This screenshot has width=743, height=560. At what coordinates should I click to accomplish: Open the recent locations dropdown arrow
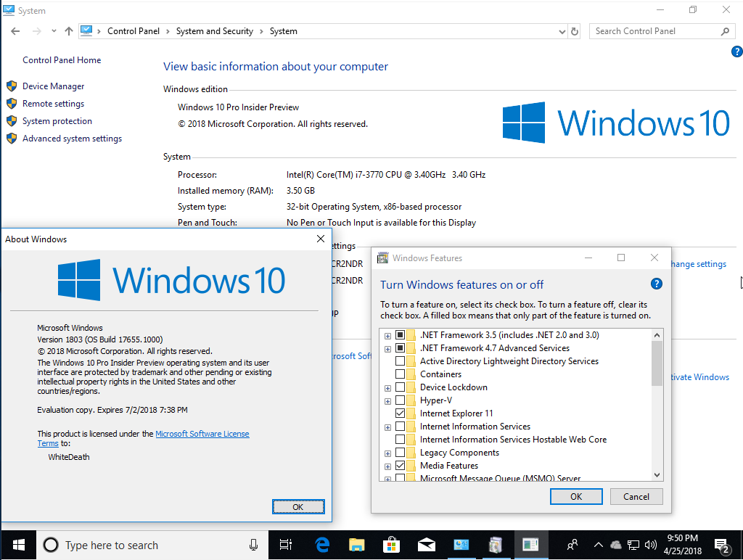point(54,31)
